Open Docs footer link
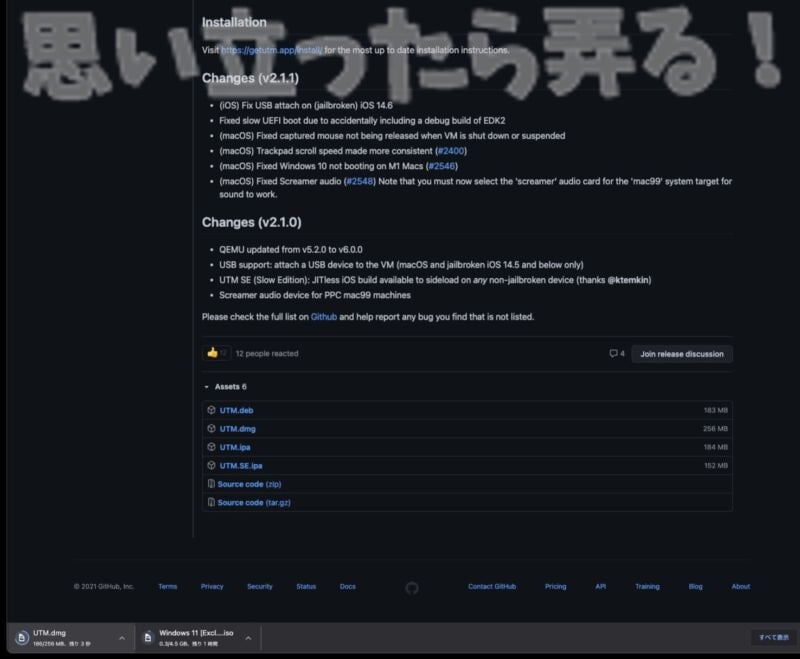Image resolution: width=800 pixels, height=659 pixels. tap(348, 587)
